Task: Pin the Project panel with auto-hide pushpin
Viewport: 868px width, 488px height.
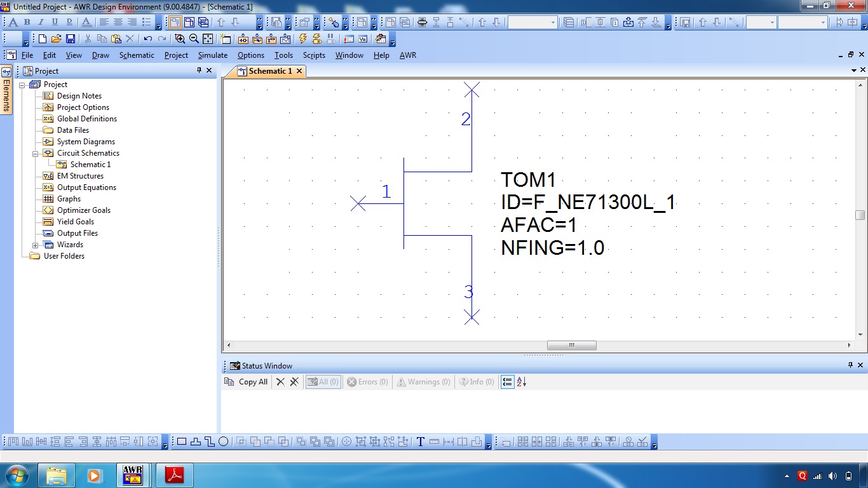Action: (x=199, y=71)
